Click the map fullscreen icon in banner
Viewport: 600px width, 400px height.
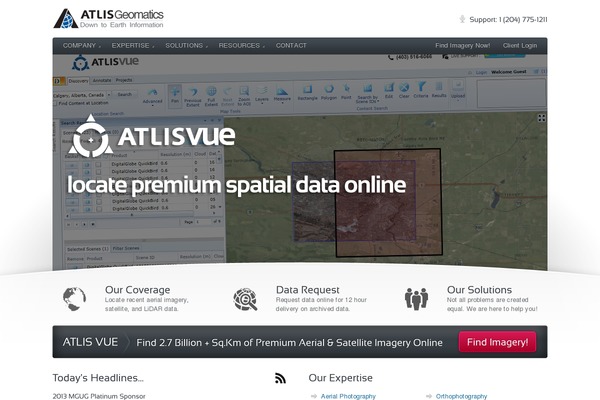point(541,118)
